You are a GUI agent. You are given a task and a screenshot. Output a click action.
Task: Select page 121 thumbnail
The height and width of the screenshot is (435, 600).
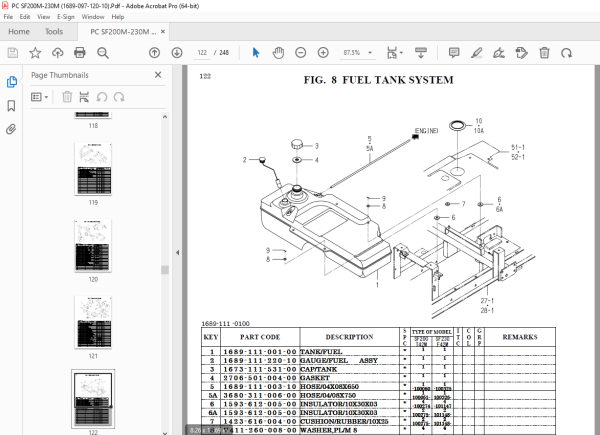click(93, 322)
